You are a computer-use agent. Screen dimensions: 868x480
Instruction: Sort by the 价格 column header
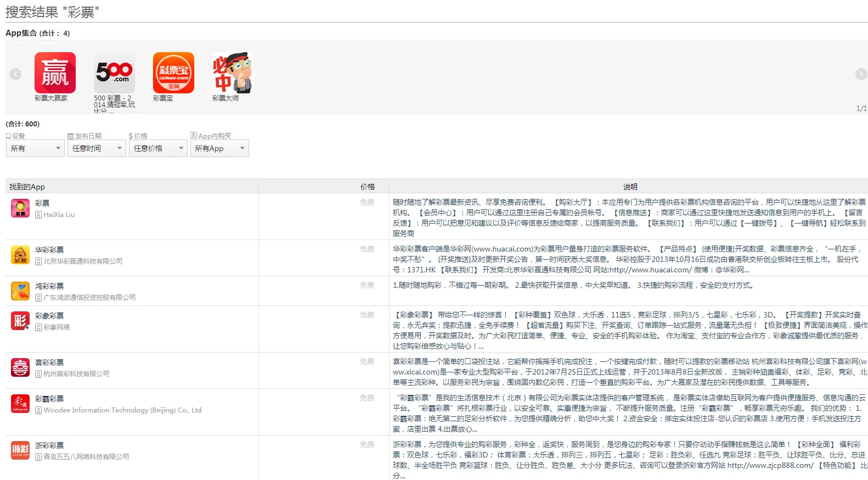tap(324, 187)
